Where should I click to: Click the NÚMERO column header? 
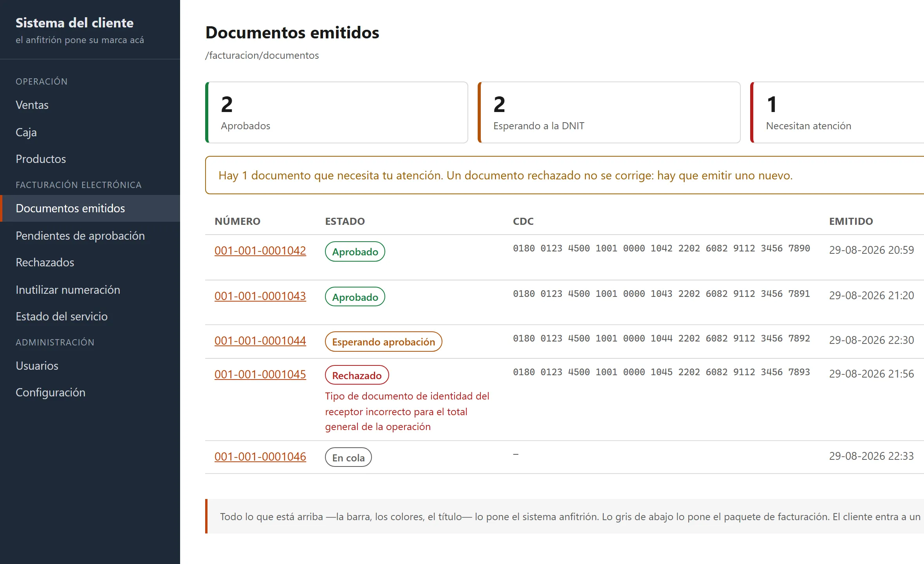pyautogui.click(x=237, y=221)
